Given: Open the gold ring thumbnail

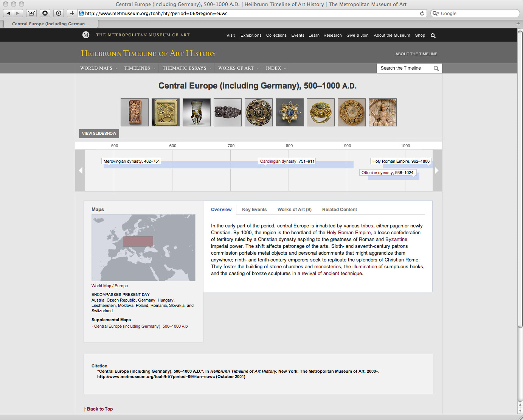Looking at the screenshot, I should pyautogui.click(x=321, y=112).
